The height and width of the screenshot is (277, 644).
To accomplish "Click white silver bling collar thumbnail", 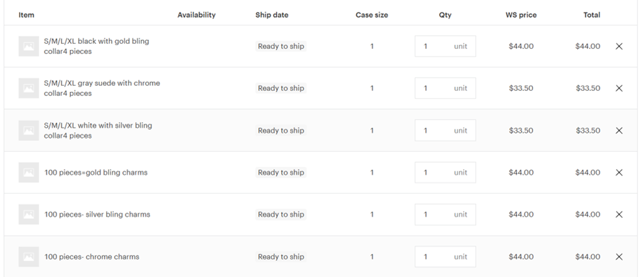I will [x=29, y=131].
